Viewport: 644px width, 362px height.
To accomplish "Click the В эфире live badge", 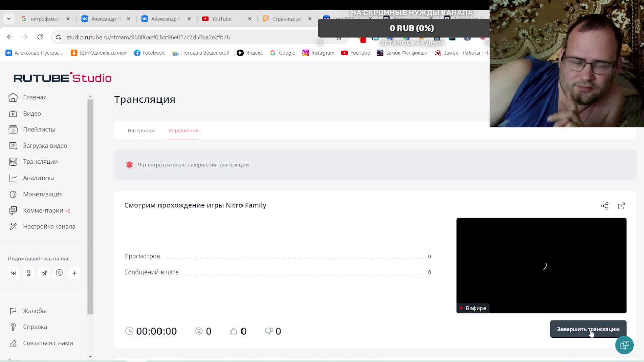I will [472, 308].
